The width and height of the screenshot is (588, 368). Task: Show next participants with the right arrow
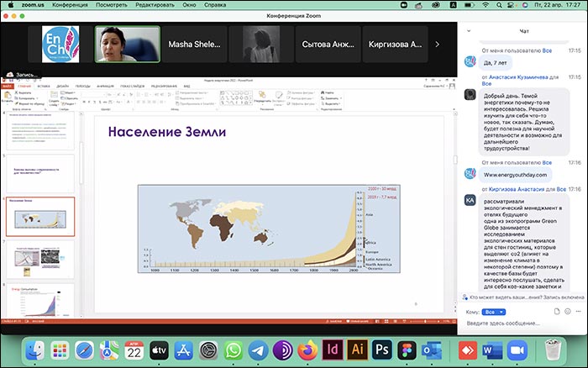(437, 43)
